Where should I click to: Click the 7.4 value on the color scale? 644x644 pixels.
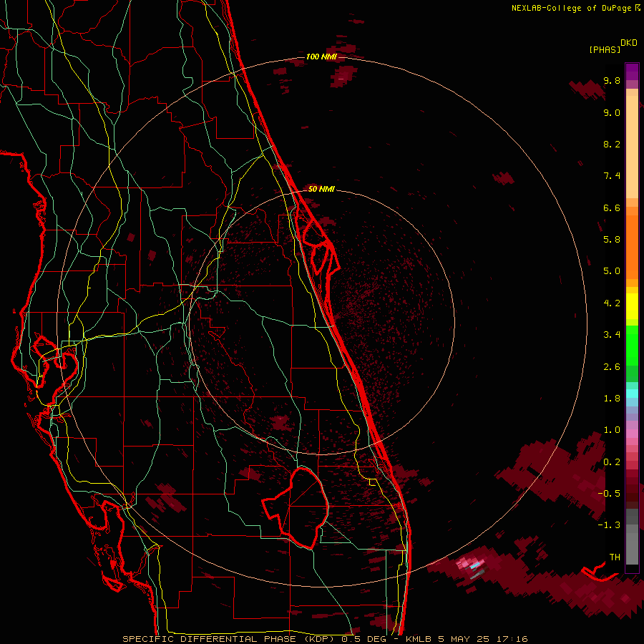point(612,176)
